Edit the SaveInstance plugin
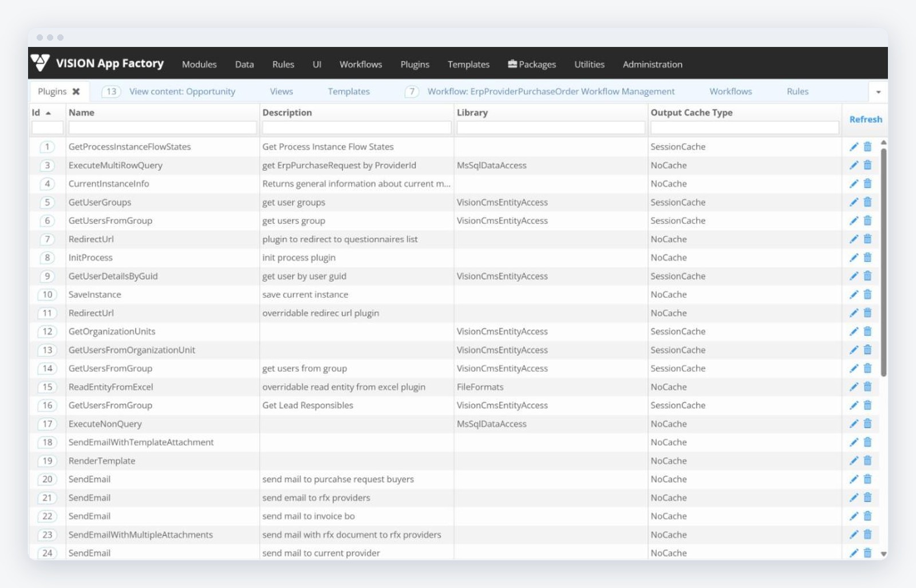Image resolution: width=916 pixels, height=588 pixels. click(854, 294)
